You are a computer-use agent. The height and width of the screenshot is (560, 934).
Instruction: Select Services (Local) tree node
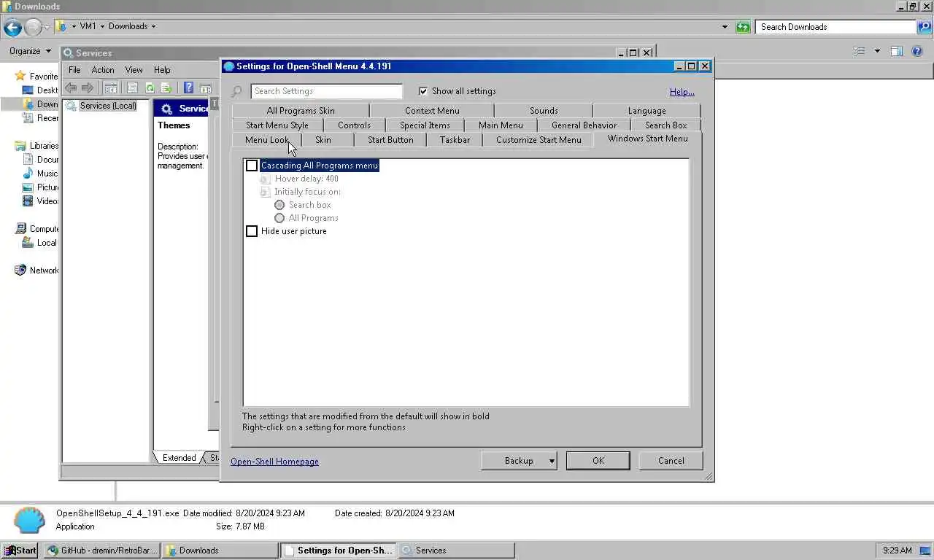[108, 106]
